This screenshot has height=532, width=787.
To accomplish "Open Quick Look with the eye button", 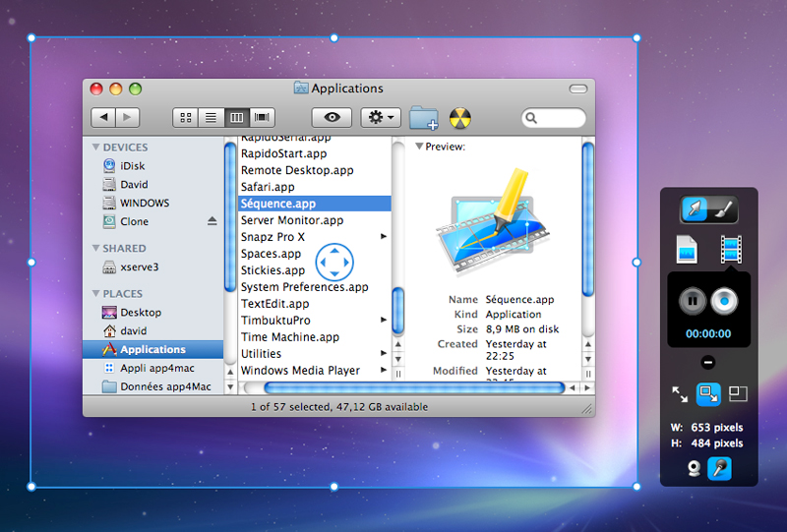I will coord(332,117).
